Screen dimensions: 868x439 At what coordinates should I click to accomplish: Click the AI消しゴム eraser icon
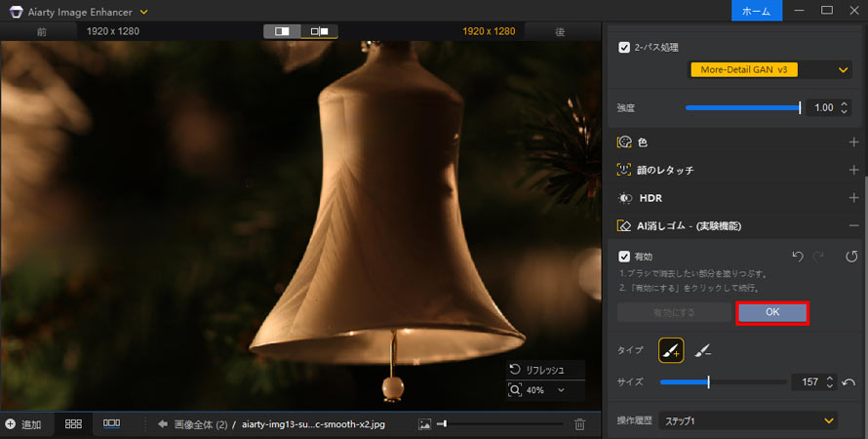point(624,226)
